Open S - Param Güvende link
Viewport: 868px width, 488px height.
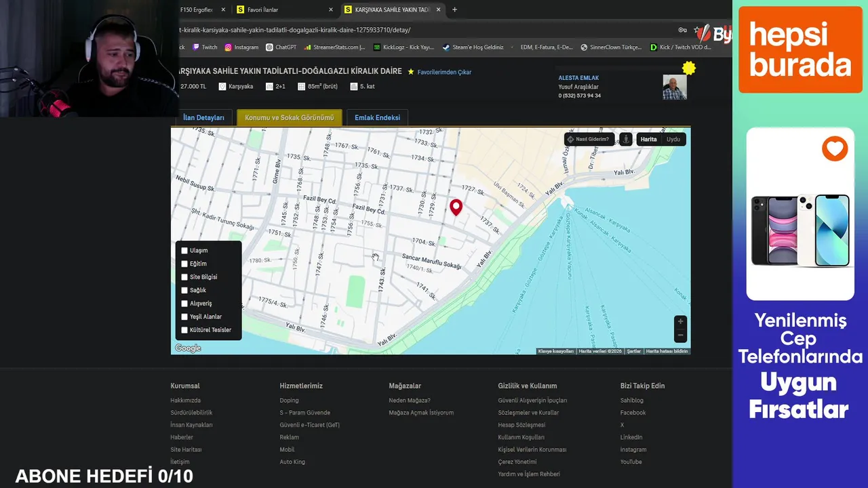click(x=304, y=413)
